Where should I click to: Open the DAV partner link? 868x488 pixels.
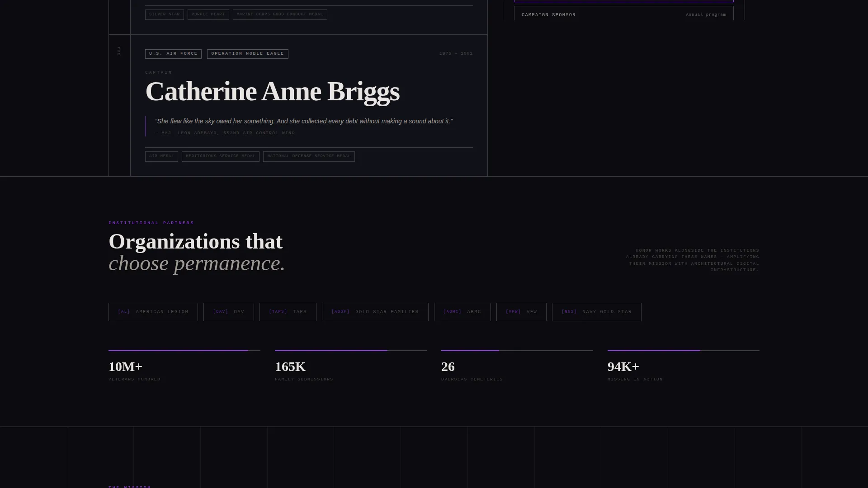(229, 312)
